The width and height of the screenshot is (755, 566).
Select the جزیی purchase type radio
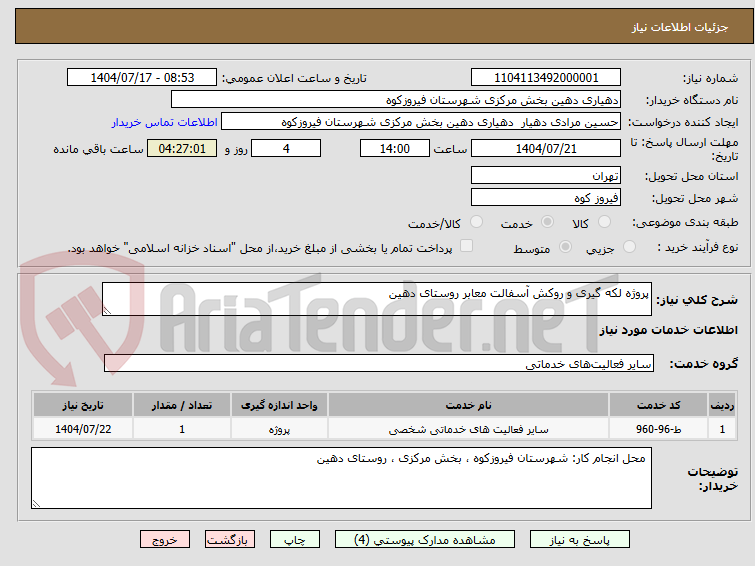pyautogui.click(x=629, y=247)
